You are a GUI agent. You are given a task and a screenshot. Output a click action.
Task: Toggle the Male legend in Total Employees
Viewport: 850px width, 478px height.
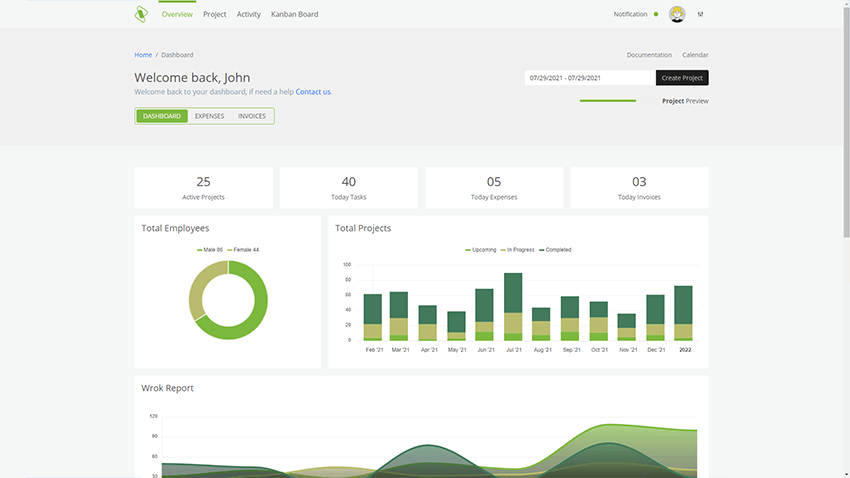(210, 249)
